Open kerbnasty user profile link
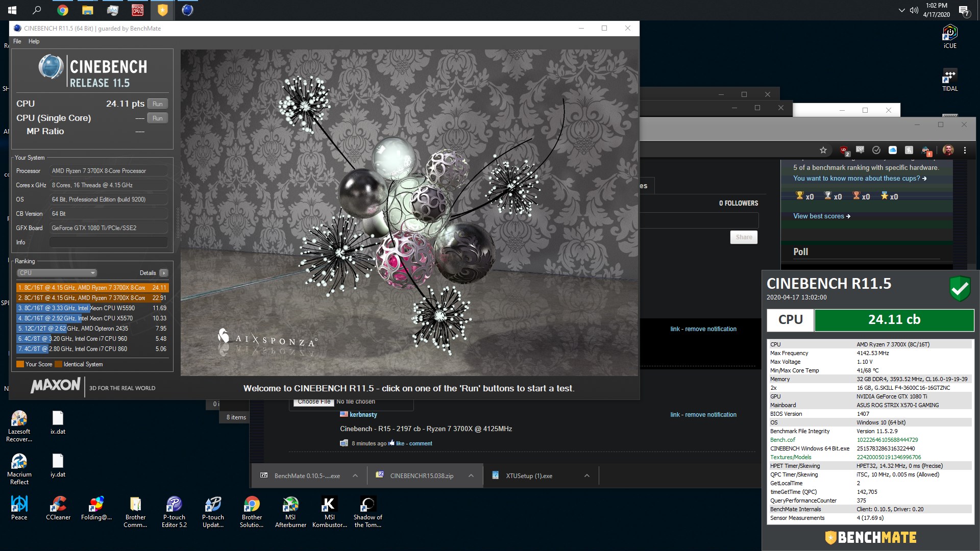The image size is (980, 551). (363, 415)
